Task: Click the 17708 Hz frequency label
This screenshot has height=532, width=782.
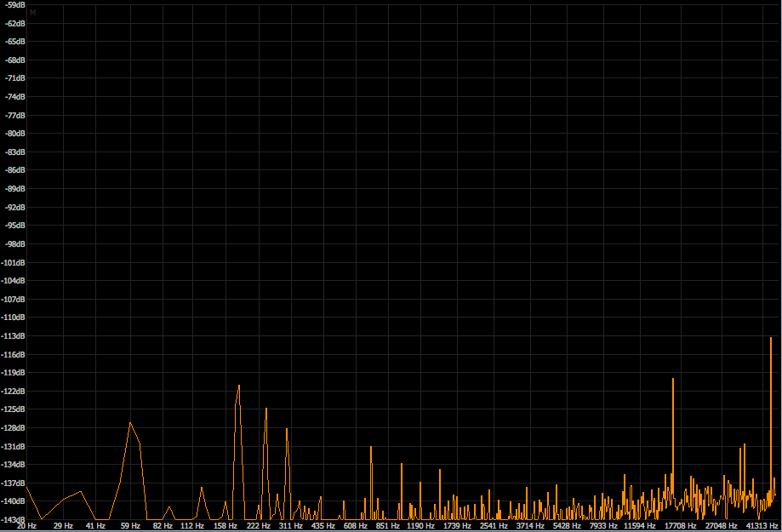Action: coord(680,525)
